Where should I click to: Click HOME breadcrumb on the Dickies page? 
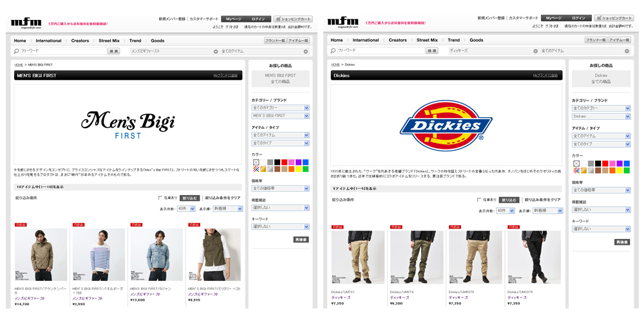(335, 65)
